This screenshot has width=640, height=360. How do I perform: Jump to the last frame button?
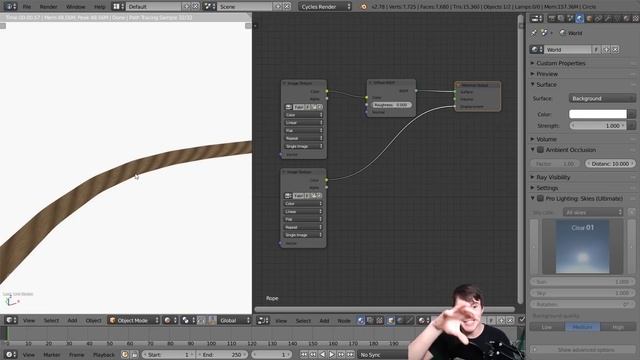pos(350,355)
